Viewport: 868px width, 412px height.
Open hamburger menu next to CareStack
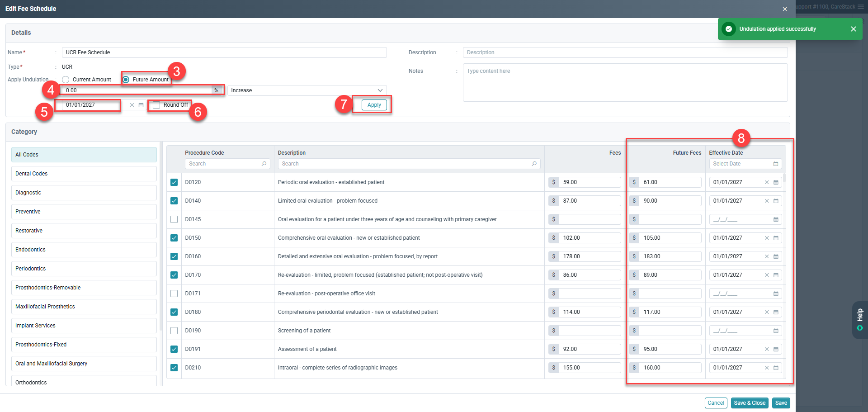861,7
